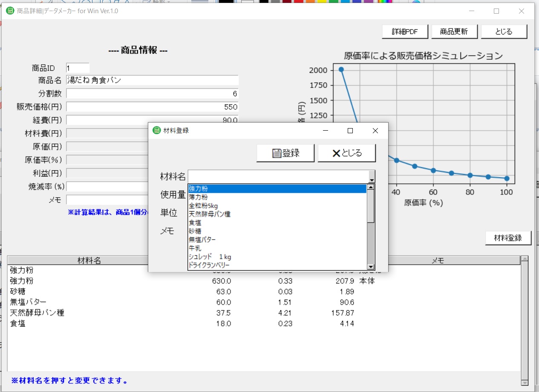Click the 詳細PDF button
The image size is (539, 392).
tap(405, 31)
